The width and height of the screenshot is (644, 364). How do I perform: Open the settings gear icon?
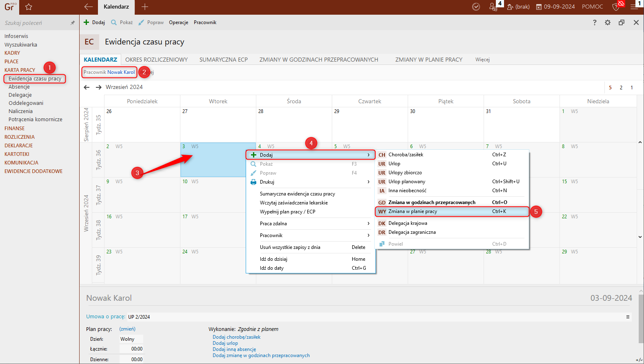pos(608,22)
